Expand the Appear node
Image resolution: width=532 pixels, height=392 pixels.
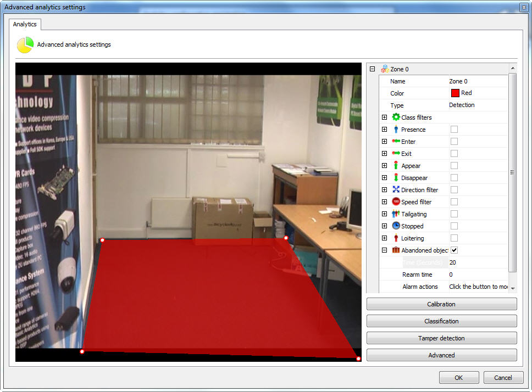384,165
